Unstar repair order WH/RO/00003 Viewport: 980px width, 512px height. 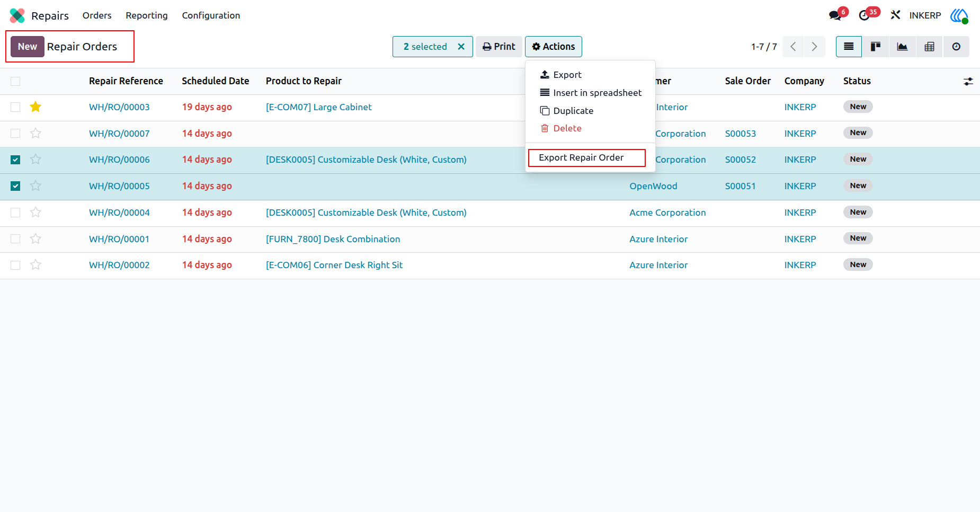[35, 107]
